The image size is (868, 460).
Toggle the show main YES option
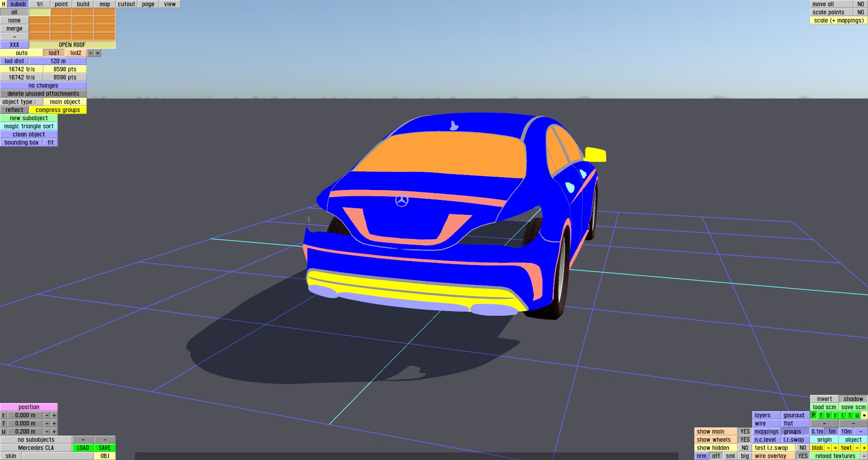pyautogui.click(x=745, y=432)
